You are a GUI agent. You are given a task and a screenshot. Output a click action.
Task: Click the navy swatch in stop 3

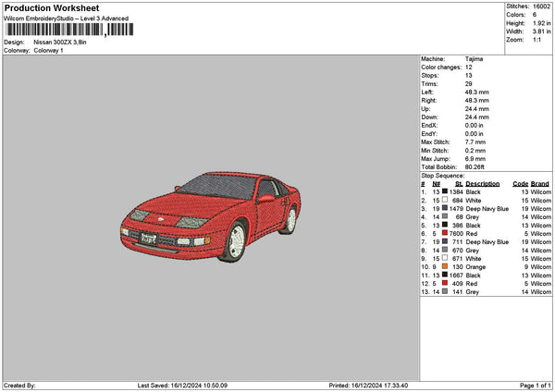pyautogui.click(x=445, y=208)
